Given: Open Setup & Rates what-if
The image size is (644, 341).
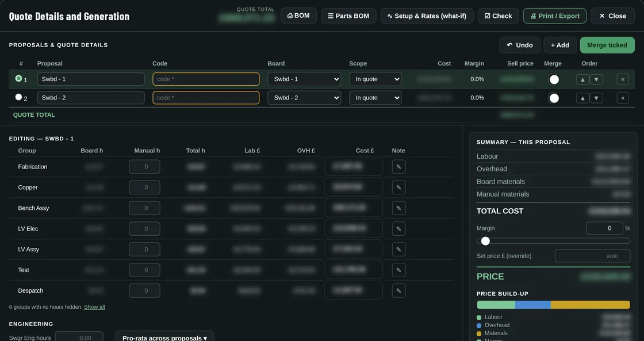Looking at the screenshot, I should point(427,16).
